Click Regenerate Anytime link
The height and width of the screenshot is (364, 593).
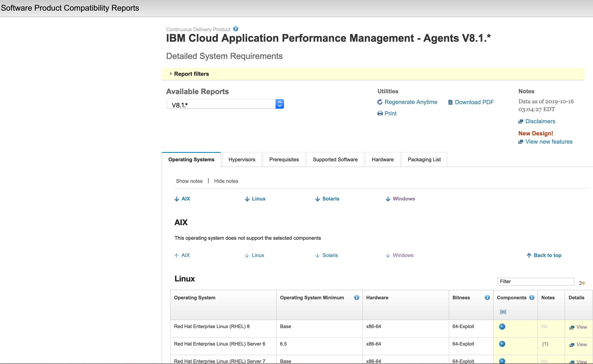411,102
